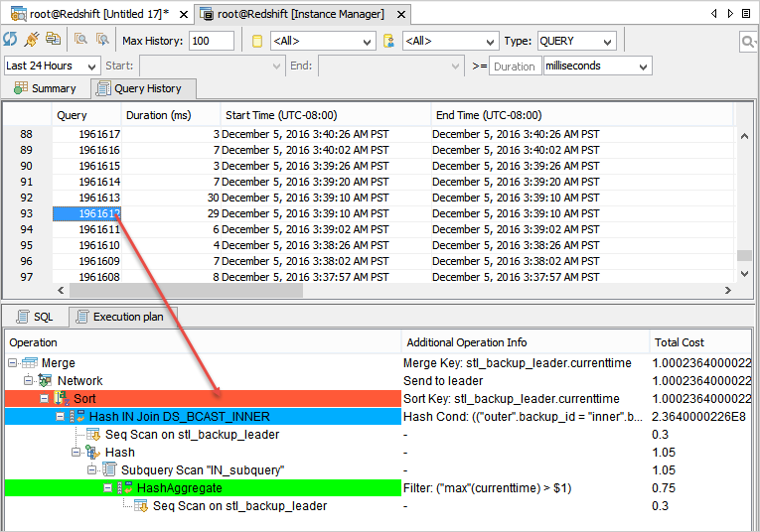Screen dimensions: 760x532
Task: Click vertical scrollbar down arrow in history
Action: coord(744,274)
